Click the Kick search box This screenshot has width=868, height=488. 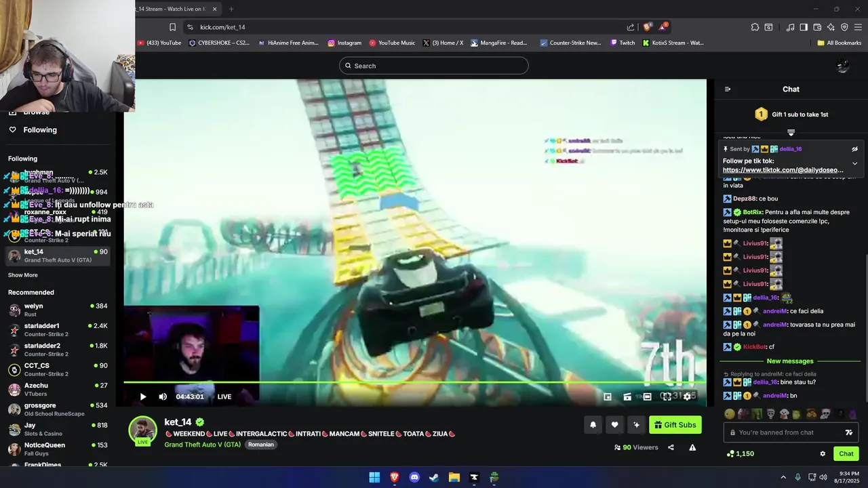click(x=434, y=66)
